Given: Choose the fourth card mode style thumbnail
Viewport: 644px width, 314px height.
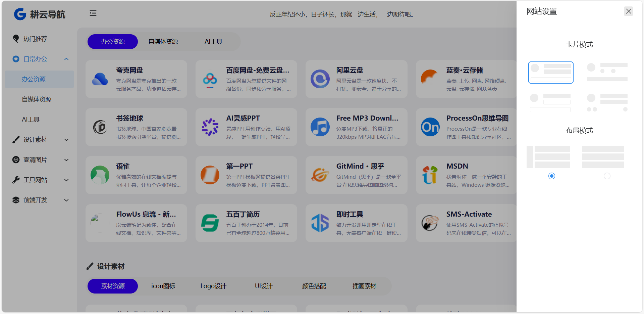Looking at the screenshot, I should click(x=607, y=103).
